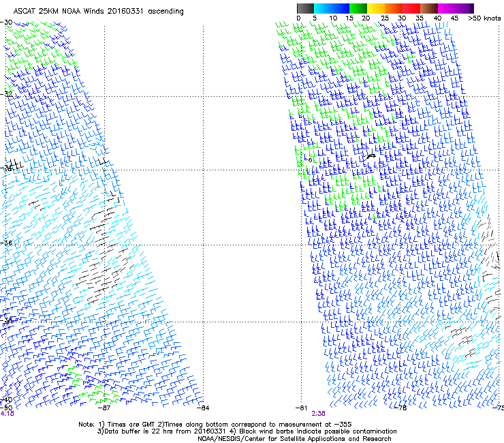The image size is (504, 443).
Task: Click the '10' label under the color bar
Action: [333, 18]
